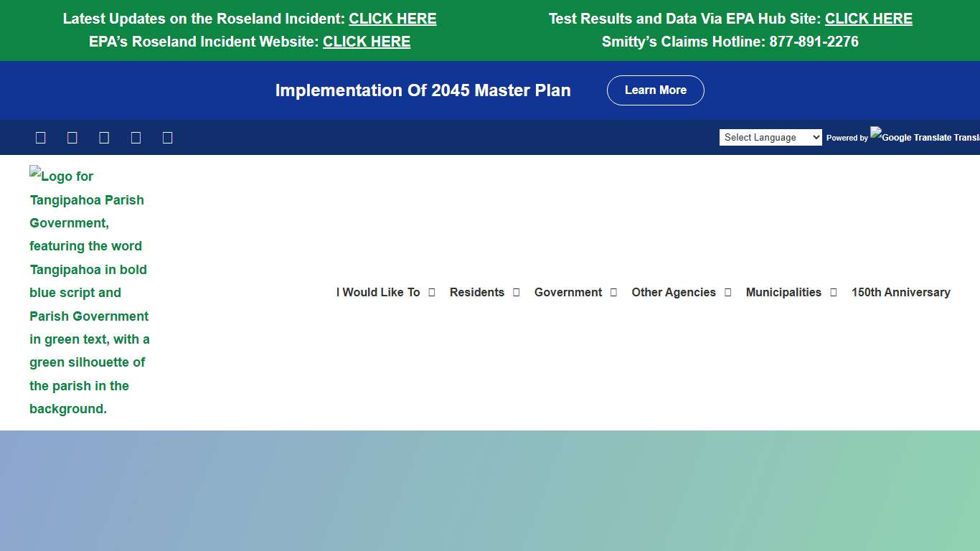Click the Learn More button
The width and height of the screenshot is (980, 551).
[x=655, y=90]
